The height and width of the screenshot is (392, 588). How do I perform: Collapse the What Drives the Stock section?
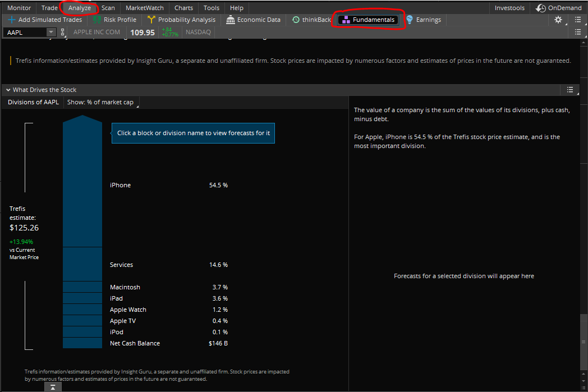pos(8,90)
